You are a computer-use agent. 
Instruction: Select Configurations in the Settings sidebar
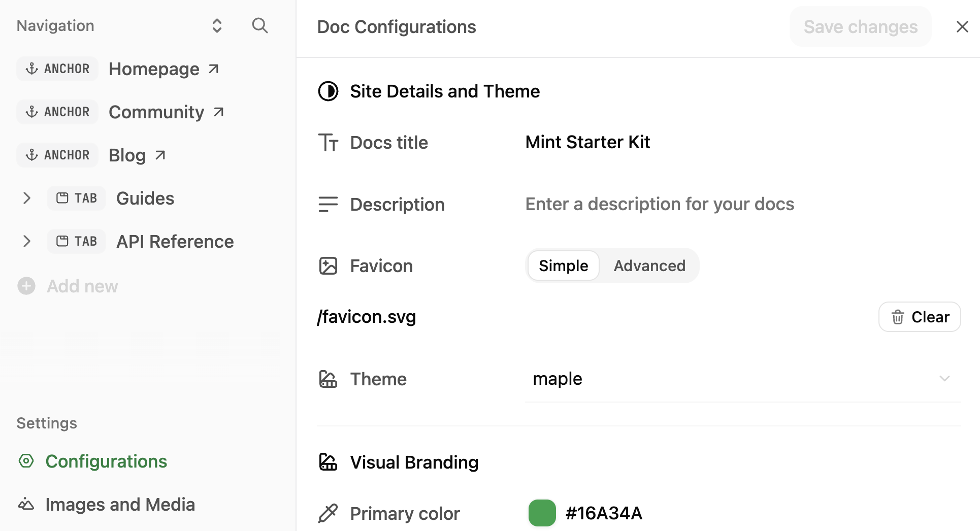106,461
